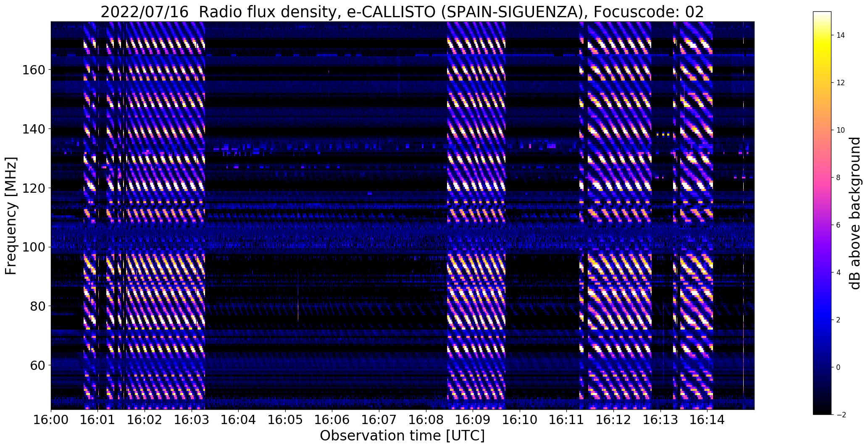Click the 140 MHz frequency tick label
This screenshot has width=868, height=448.
point(33,129)
